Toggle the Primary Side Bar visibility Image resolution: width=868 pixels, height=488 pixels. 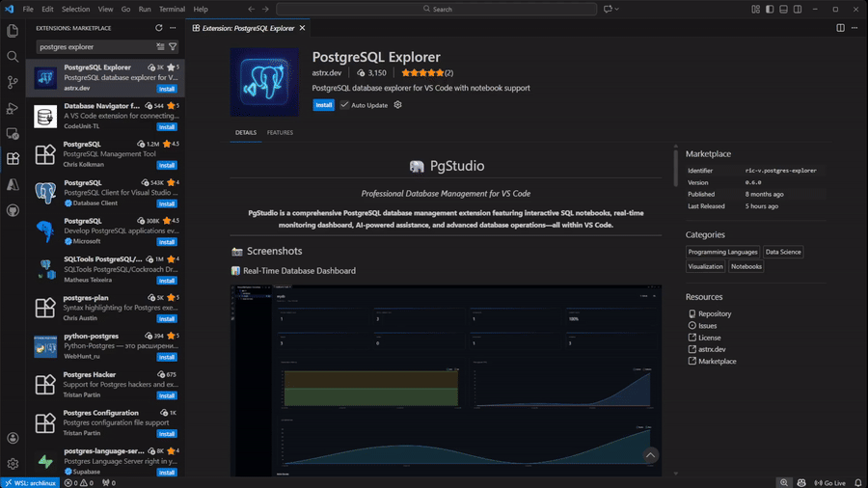[x=770, y=9]
